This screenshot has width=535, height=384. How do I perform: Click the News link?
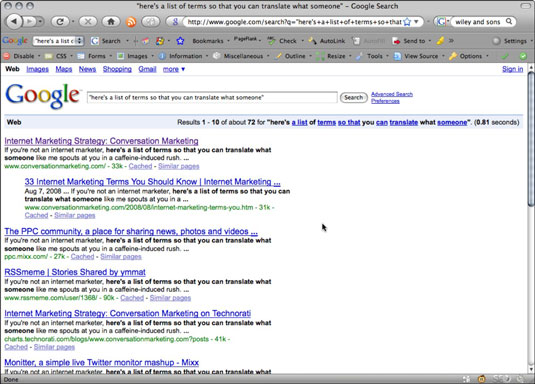click(87, 69)
